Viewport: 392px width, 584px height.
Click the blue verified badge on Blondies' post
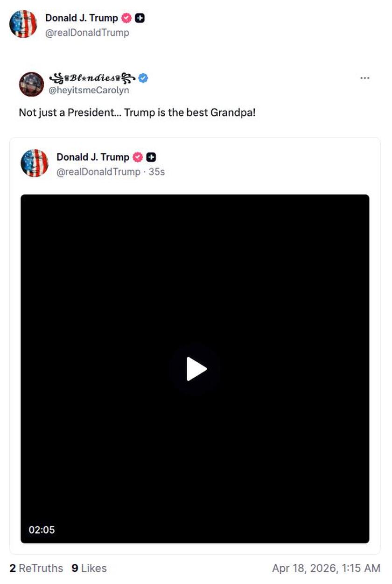[x=143, y=78]
